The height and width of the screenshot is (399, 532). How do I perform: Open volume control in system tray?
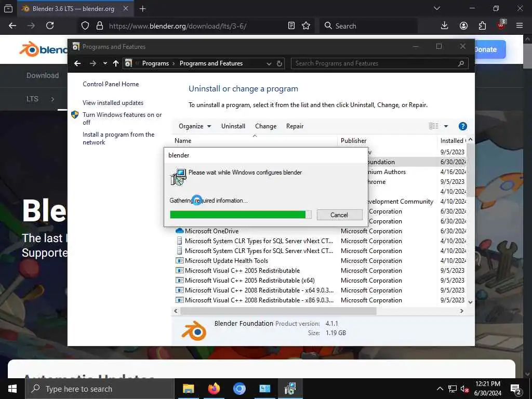pos(465,389)
